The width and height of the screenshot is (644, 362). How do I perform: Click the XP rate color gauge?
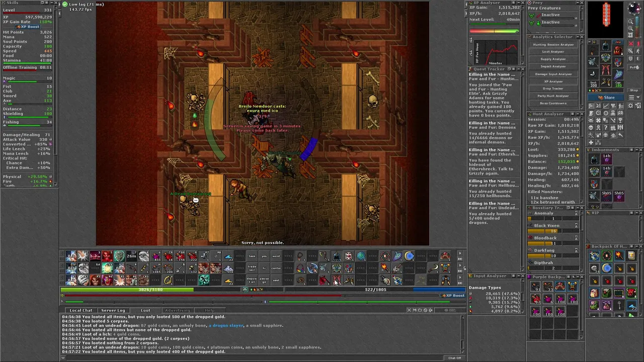(x=494, y=31)
